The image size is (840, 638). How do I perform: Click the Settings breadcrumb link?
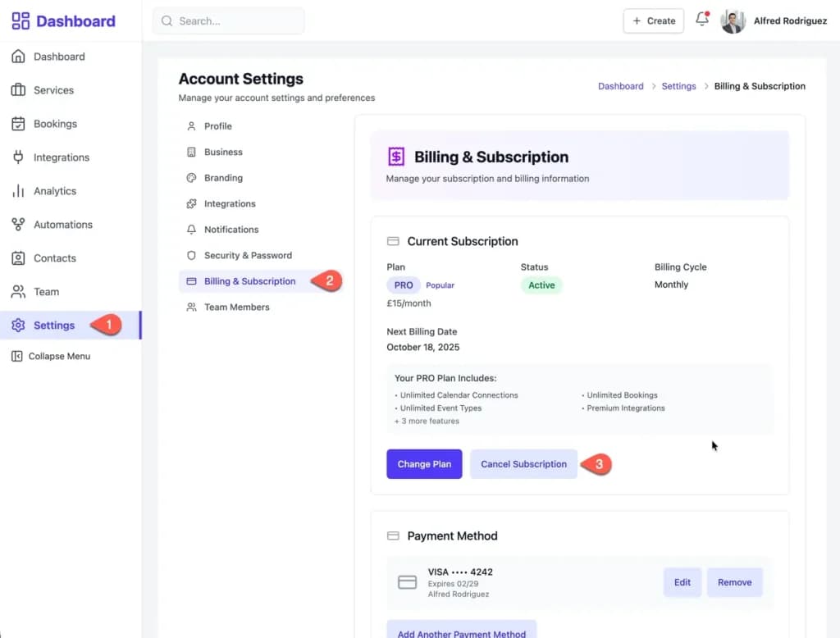coord(678,86)
